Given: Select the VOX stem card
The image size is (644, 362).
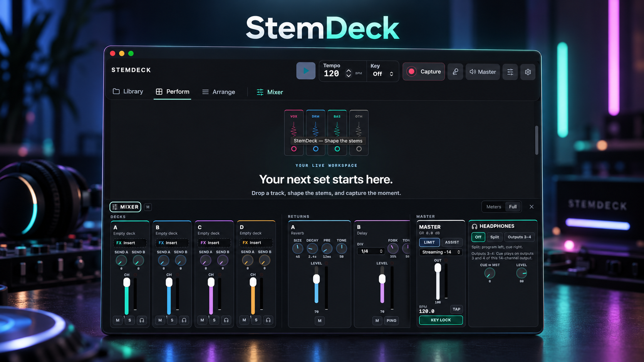Looking at the screenshot, I should click(x=294, y=133).
